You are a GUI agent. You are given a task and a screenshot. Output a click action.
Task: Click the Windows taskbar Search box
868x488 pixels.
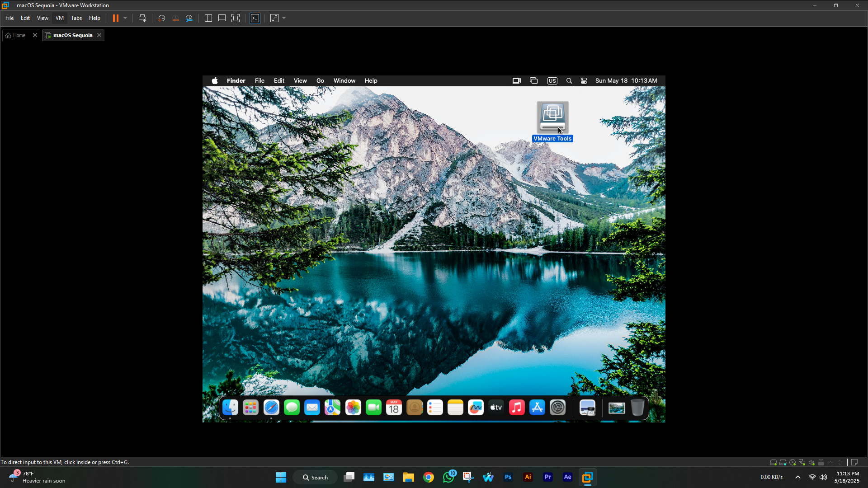click(315, 477)
